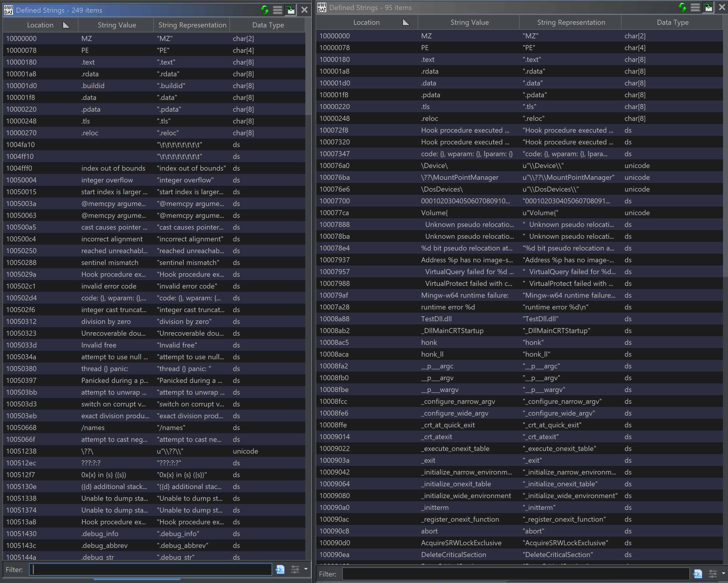Select 'runtime error %d' row in right table
This screenshot has height=583, width=728.
520,307
